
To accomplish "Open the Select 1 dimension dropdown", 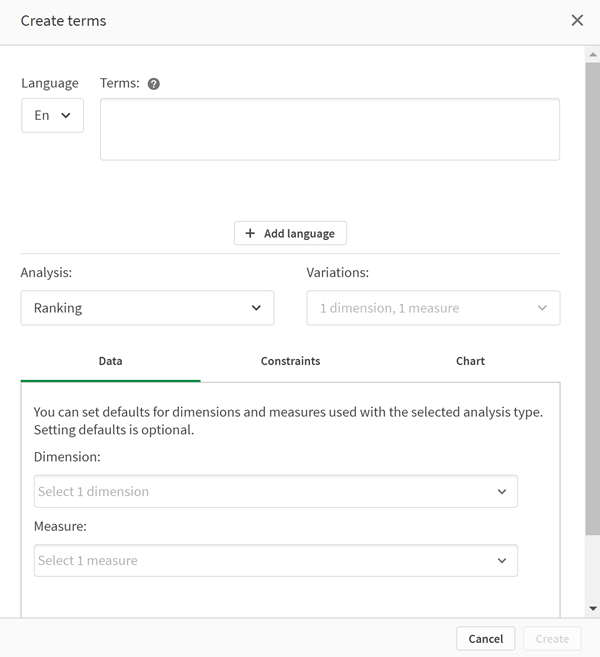I will pos(275,491).
